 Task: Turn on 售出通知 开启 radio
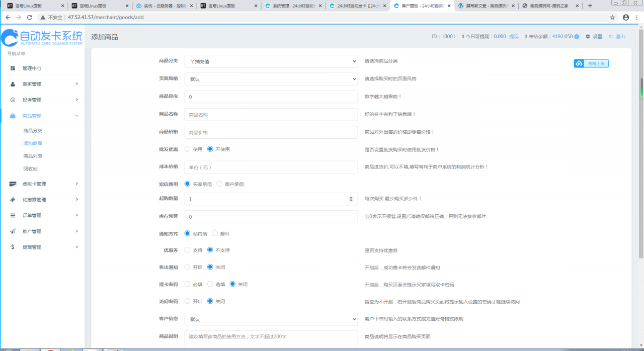click(x=188, y=267)
